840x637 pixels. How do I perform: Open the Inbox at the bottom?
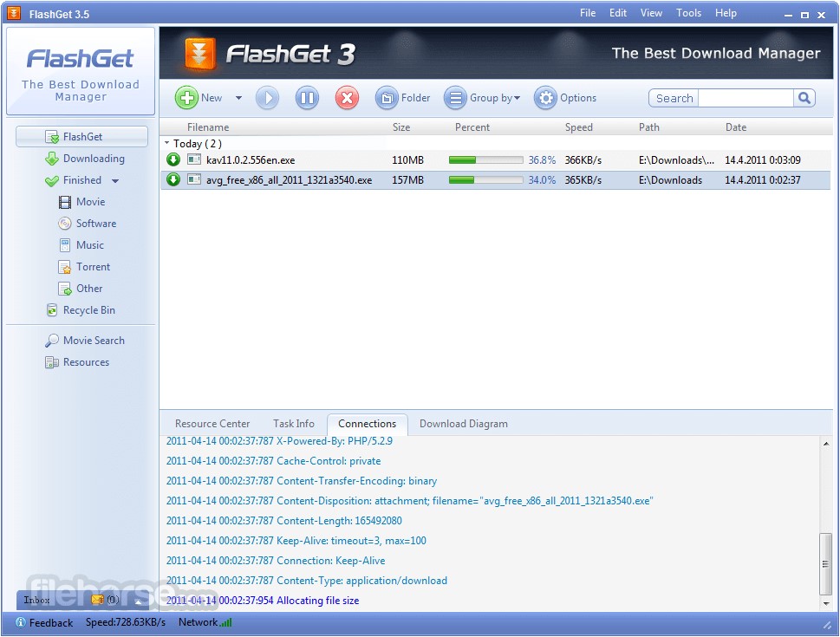click(x=36, y=599)
